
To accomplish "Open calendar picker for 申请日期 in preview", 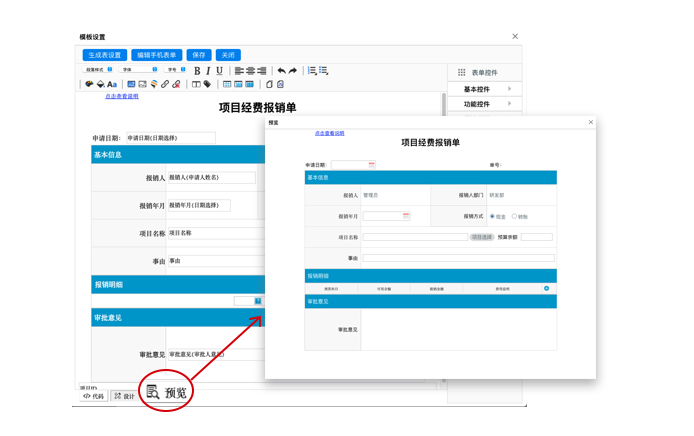I will tap(371, 165).
